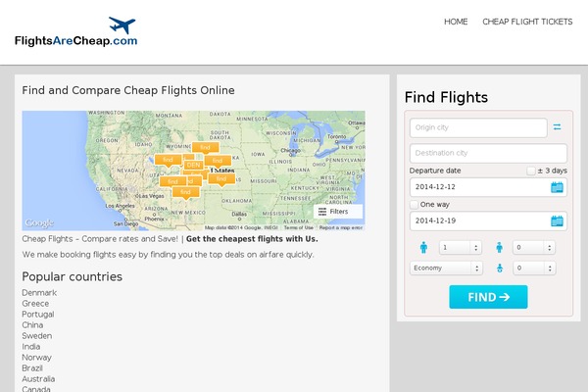Click the FlightsAreCheap.com airplane logo
The image size is (588, 392).
click(76, 31)
